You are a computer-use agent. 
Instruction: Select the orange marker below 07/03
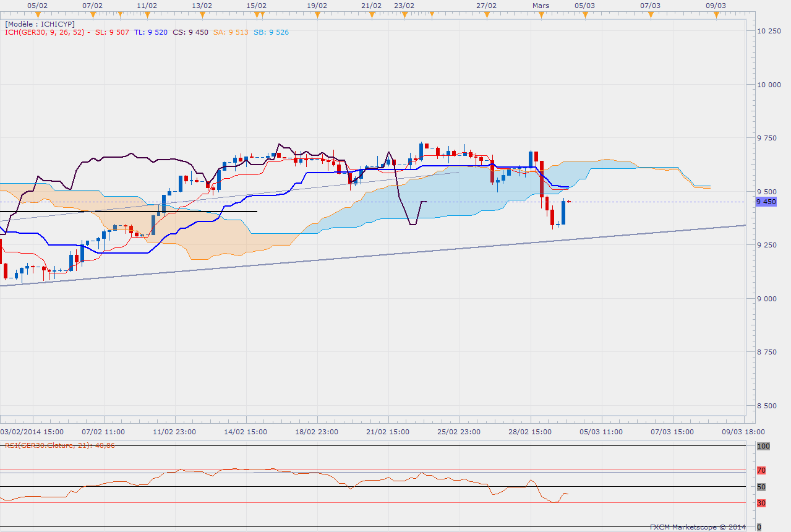pyautogui.click(x=650, y=14)
